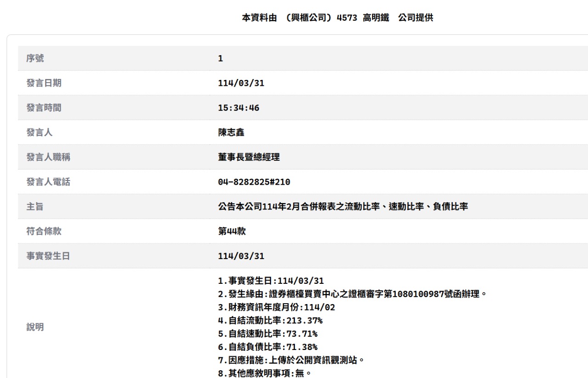
Task: Click the subject text starting "公告本公司114年2月"
Action: pos(343,207)
